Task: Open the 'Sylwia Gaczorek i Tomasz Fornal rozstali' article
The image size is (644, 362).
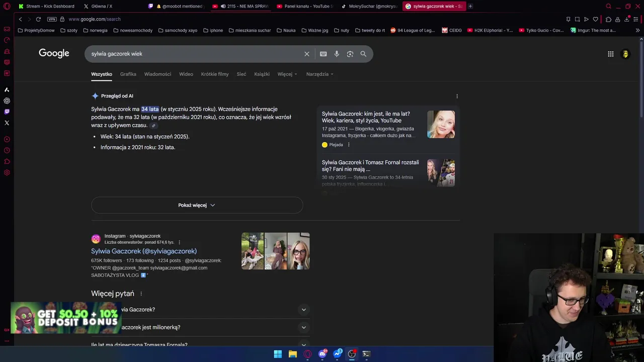Action: tap(370, 166)
